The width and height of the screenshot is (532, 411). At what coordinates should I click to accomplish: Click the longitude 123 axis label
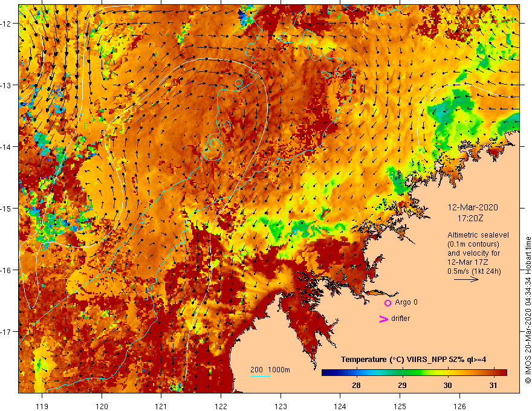[281, 406]
